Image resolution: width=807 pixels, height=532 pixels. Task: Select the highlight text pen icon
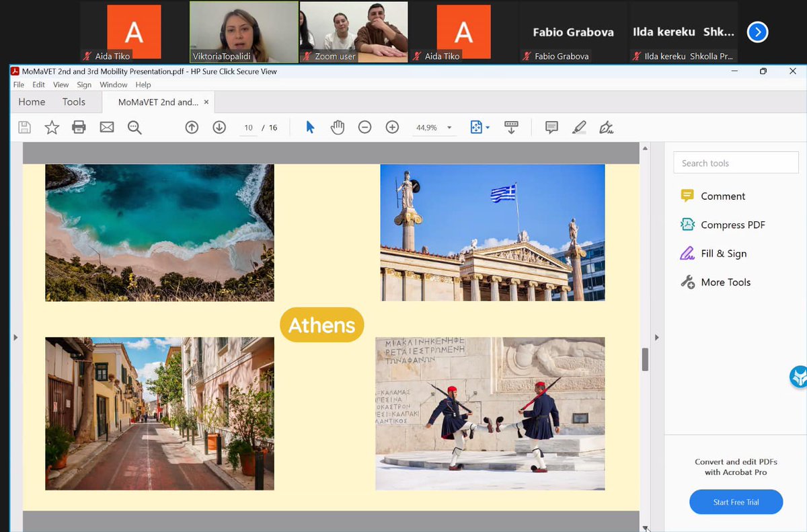(x=579, y=127)
